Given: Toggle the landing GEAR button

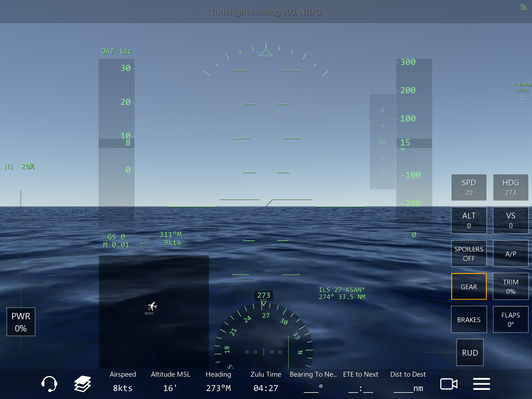Looking at the screenshot, I should coord(469,287).
